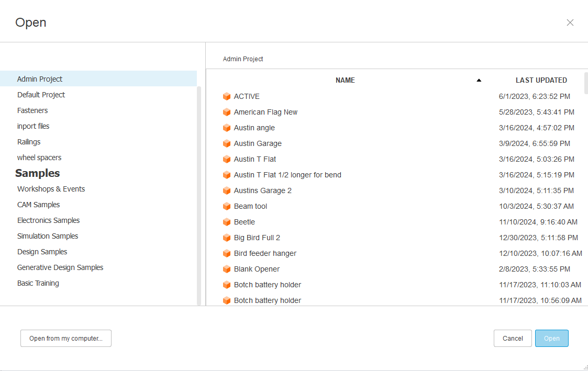
Task: Click Open from my computer button
Action: point(66,339)
